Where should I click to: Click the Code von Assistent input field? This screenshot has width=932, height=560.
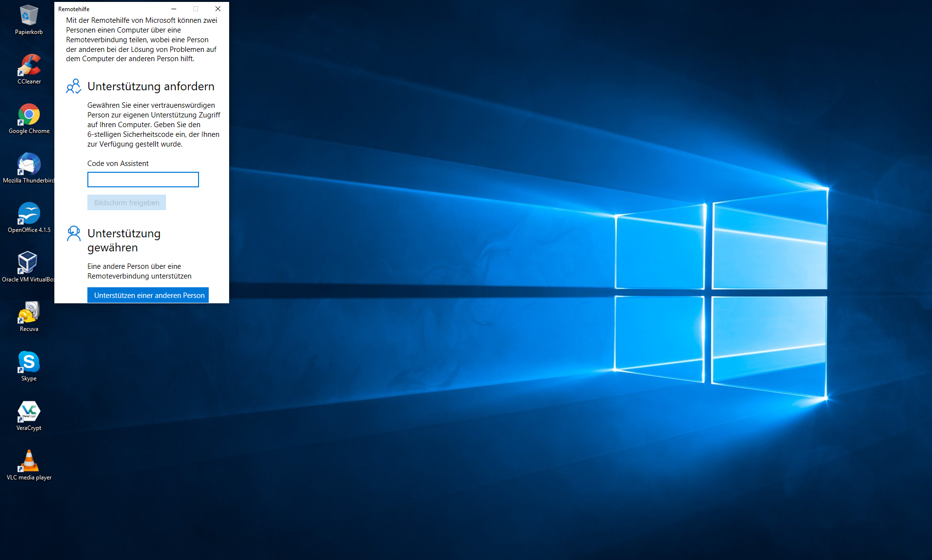click(143, 180)
